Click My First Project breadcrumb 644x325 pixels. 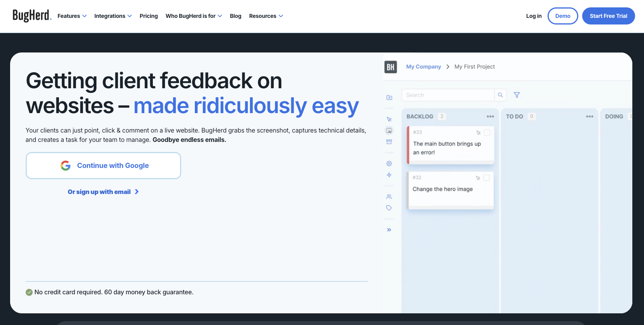click(x=474, y=67)
